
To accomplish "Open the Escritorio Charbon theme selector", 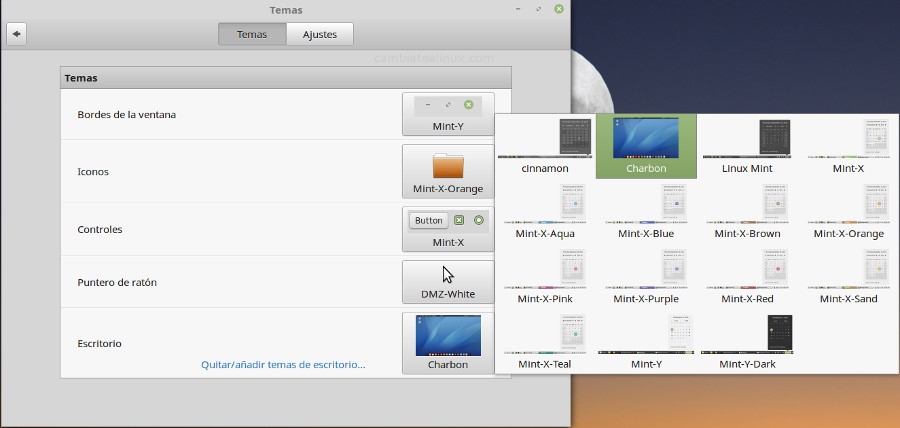I will click(x=448, y=343).
